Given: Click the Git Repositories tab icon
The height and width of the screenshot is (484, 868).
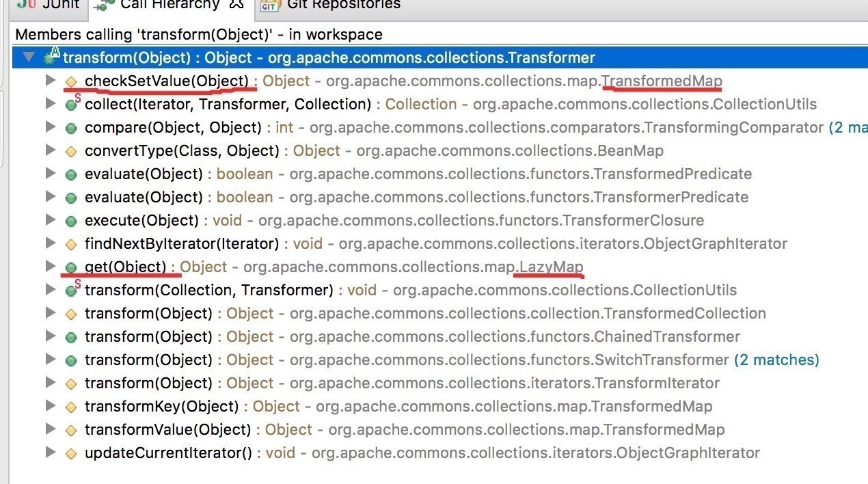Looking at the screenshot, I should [x=269, y=5].
